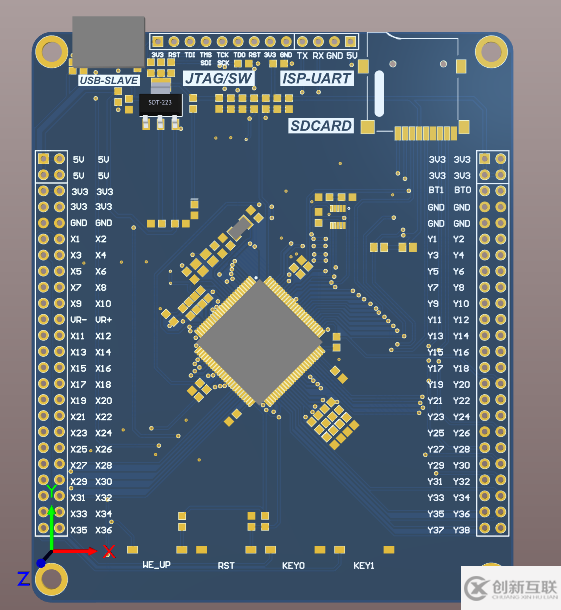
Task: Click the Y38 pin label
Action: 461,530
